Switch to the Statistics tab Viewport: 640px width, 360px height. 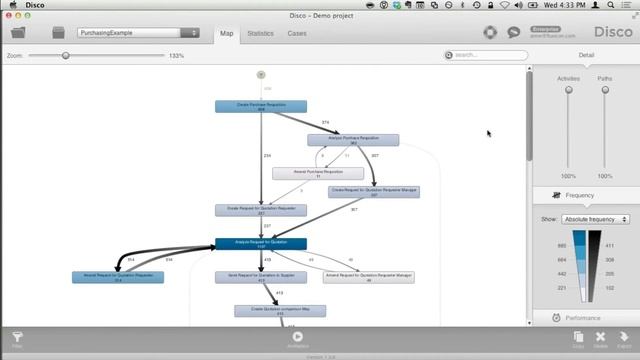[260, 33]
